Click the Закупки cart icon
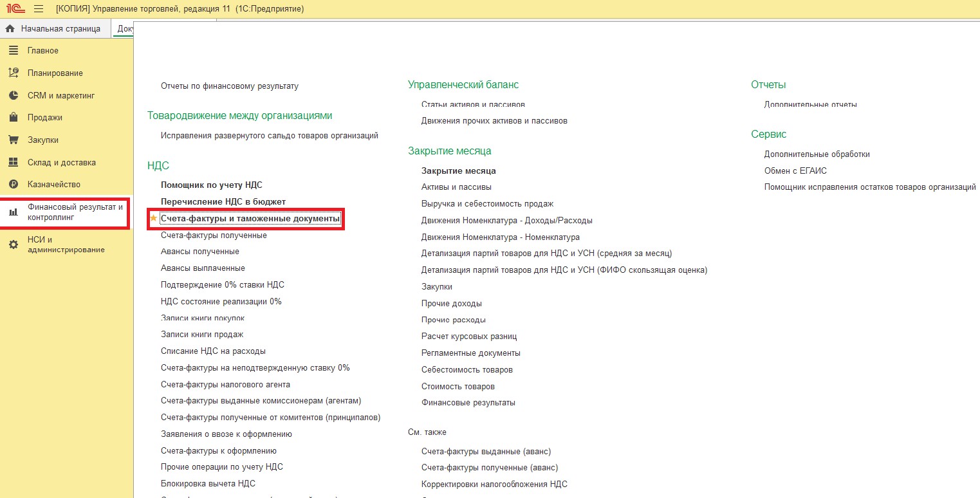 click(x=14, y=140)
